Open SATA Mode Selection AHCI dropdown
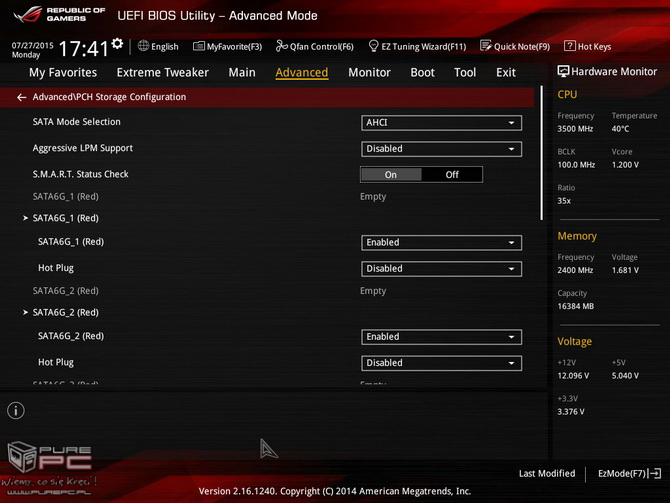 point(441,123)
